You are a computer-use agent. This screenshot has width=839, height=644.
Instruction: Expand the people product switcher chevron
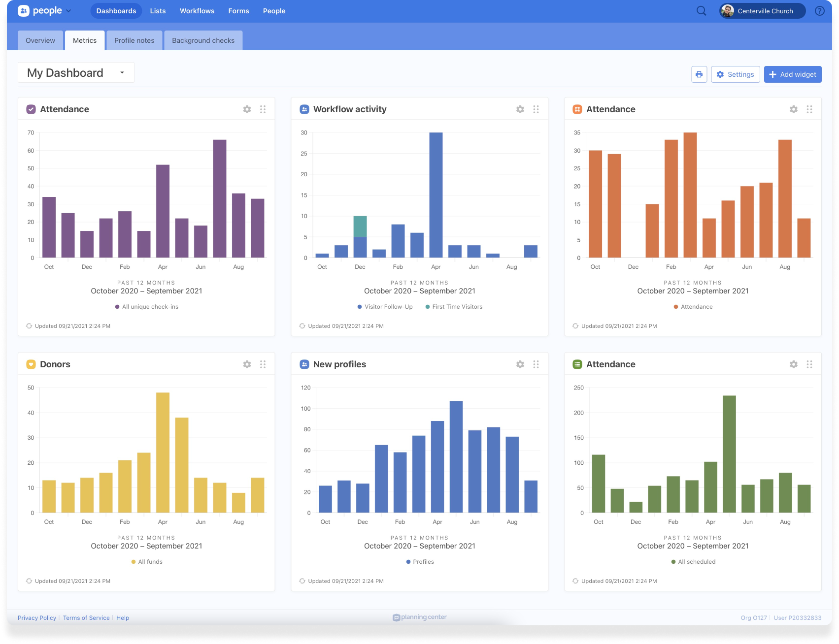click(68, 10)
